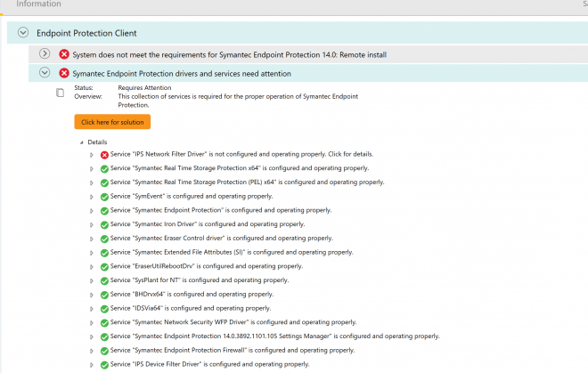Click green check icon for Network Security WFP Driver
Screen dimensions: 588x373
104,323
